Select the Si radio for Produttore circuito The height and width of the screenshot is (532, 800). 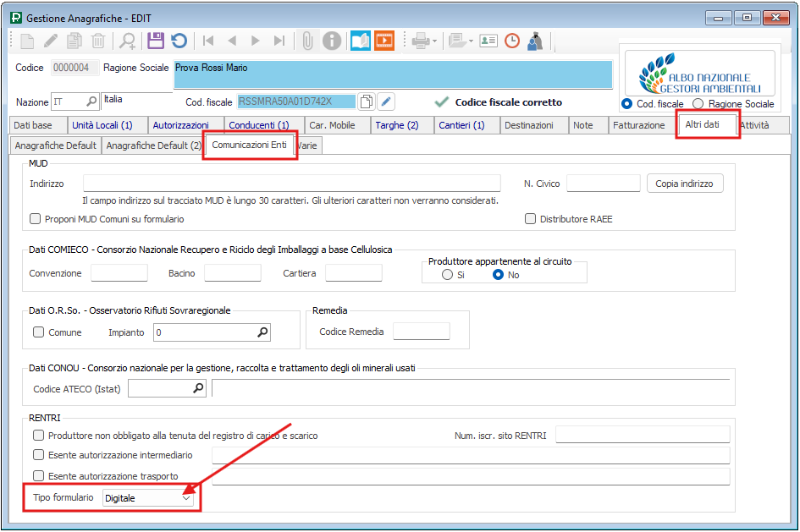click(448, 275)
